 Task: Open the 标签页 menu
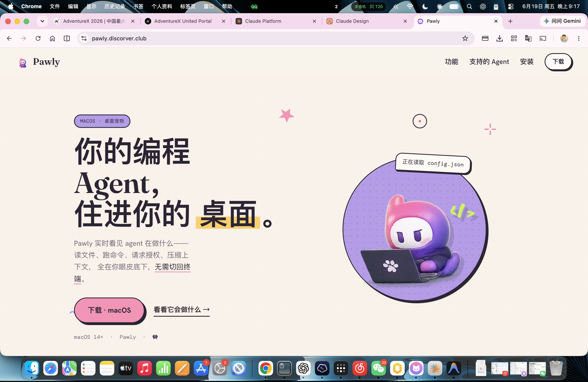click(x=188, y=6)
